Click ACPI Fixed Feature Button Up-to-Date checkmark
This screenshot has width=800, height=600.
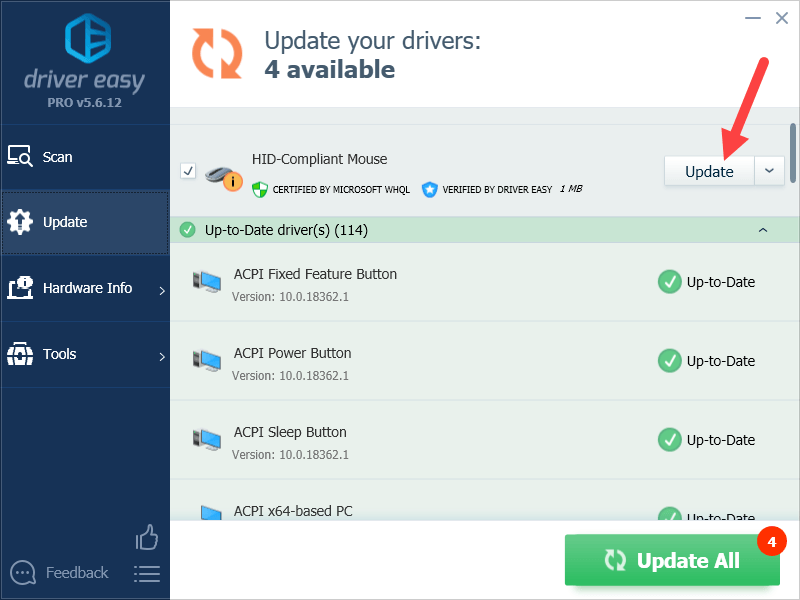(669, 282)
